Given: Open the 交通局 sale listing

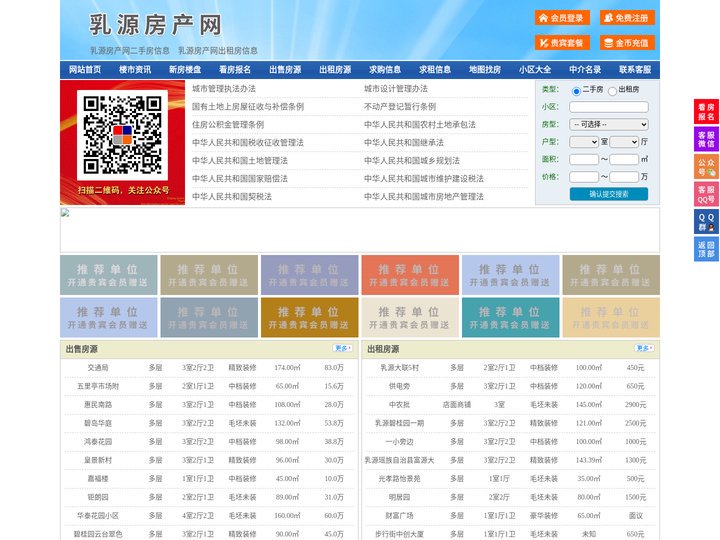Looking at the screenshot, I should click(x=98, y=367).
